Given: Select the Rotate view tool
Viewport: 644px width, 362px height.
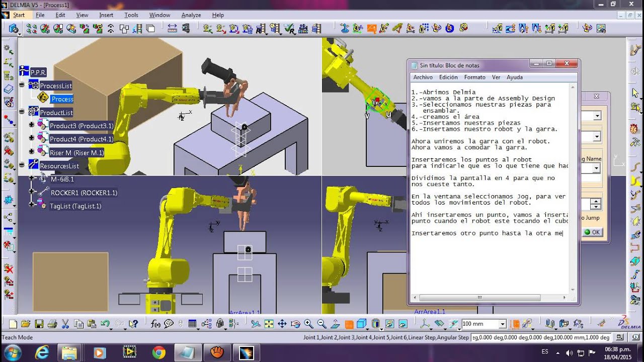Looking at the screenshot, I should 295,324.
